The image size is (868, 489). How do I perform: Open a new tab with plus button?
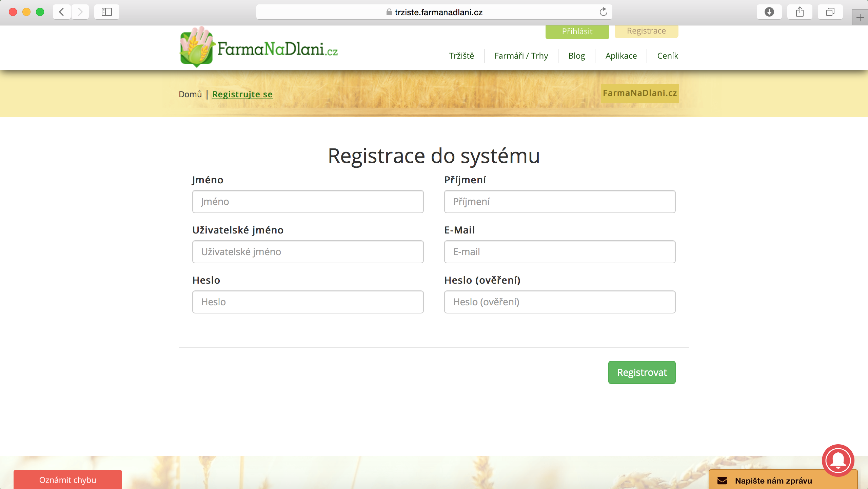860,18
